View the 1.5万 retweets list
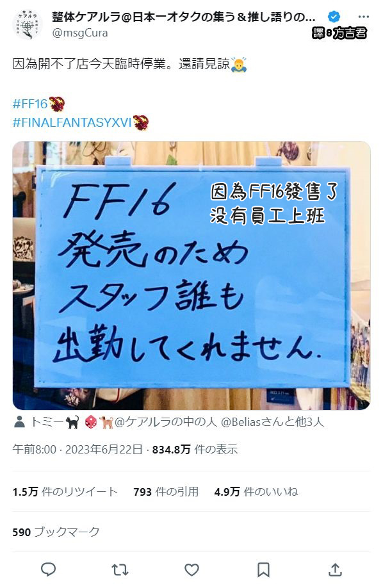The height and width of the screenshot is (588, 383). (65, 492)
